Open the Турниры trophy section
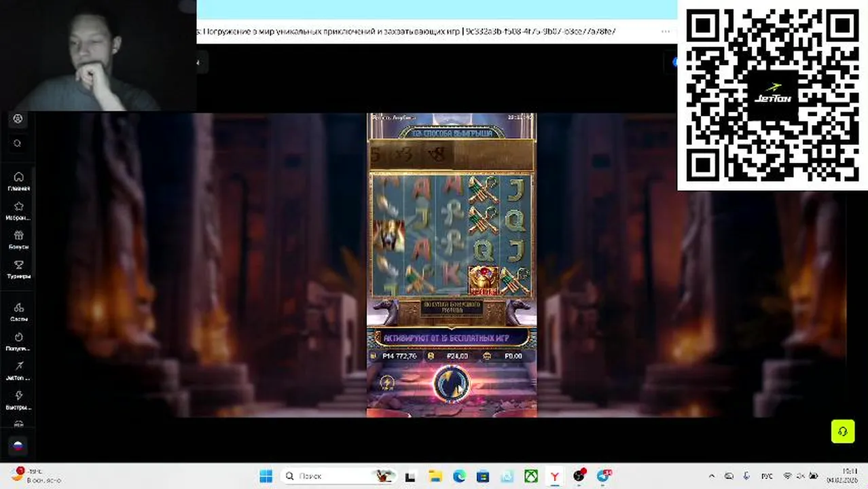The image size is (868, 489). coord(18,270)
